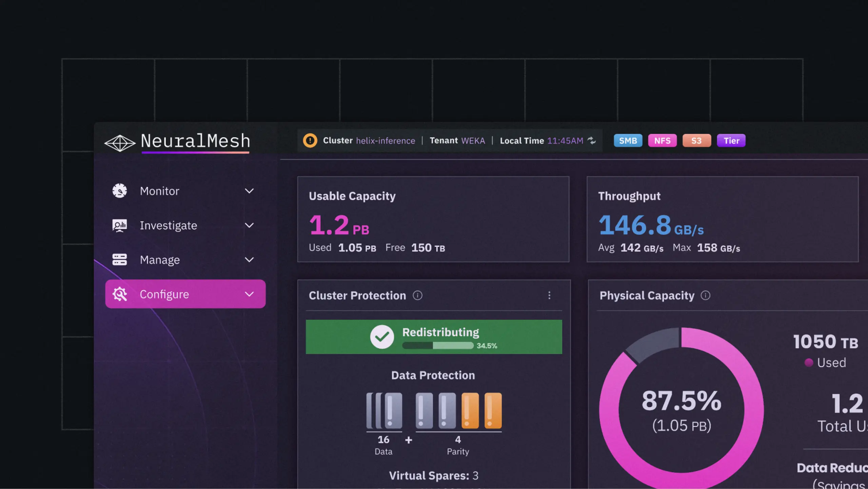Click the gray free segment of capacity donut
The height and width of the screenshot is (489, 868).
click(x=653, y=345)
